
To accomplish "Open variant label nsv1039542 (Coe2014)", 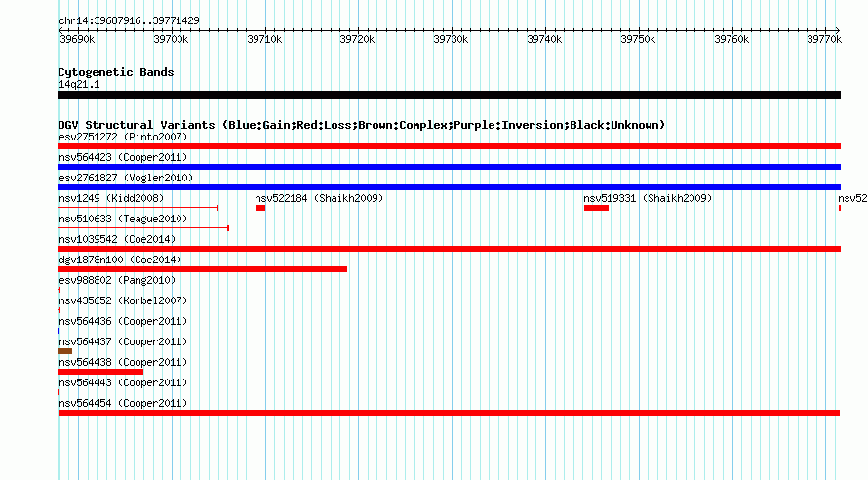I will click(117, 239).
